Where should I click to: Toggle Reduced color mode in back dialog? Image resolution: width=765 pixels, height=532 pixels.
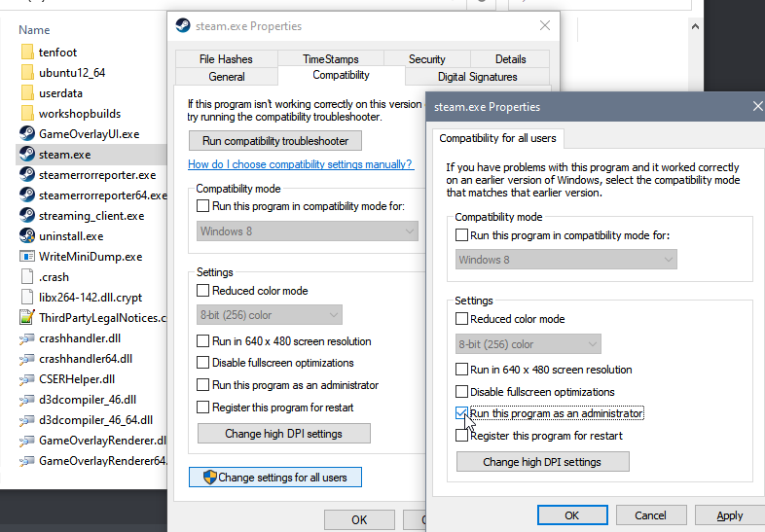pyautogui.click(x=203, y=291)
